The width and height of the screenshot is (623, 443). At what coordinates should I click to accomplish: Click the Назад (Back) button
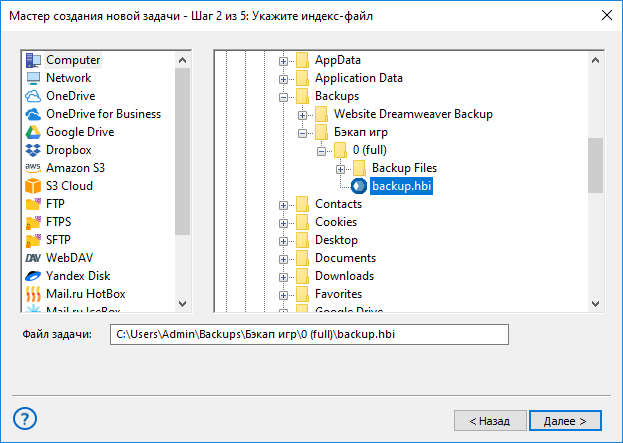(490, 419)
